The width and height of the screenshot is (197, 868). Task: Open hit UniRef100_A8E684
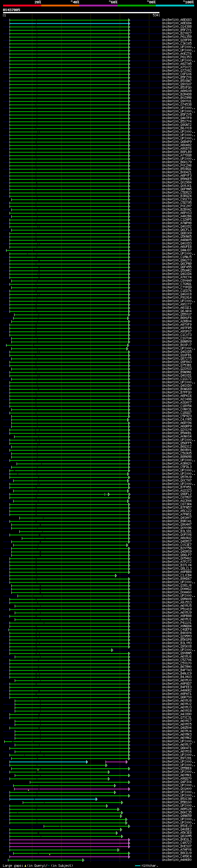(x=177, y=23)
